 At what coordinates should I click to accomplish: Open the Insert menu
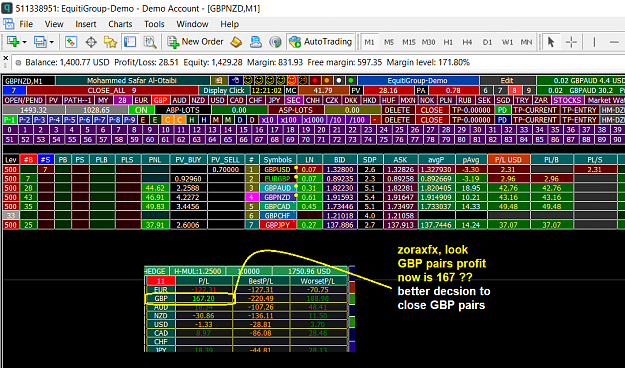86,24
